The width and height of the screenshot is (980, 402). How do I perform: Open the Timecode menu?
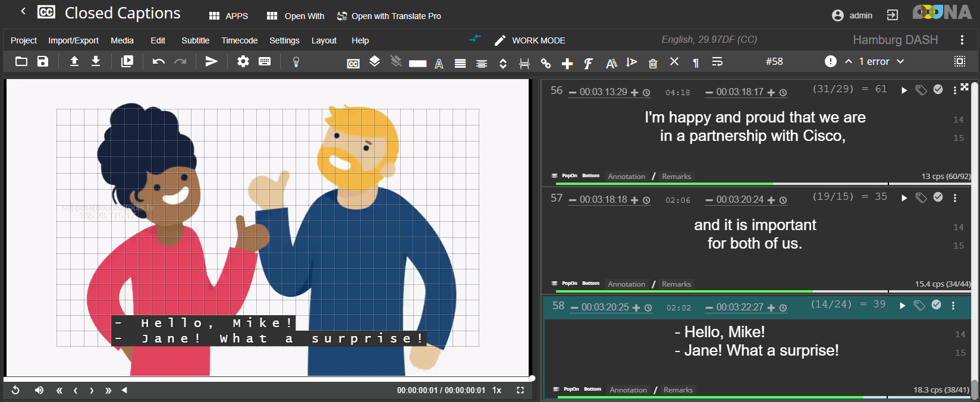pyautogui.click(x=239, y=40)
